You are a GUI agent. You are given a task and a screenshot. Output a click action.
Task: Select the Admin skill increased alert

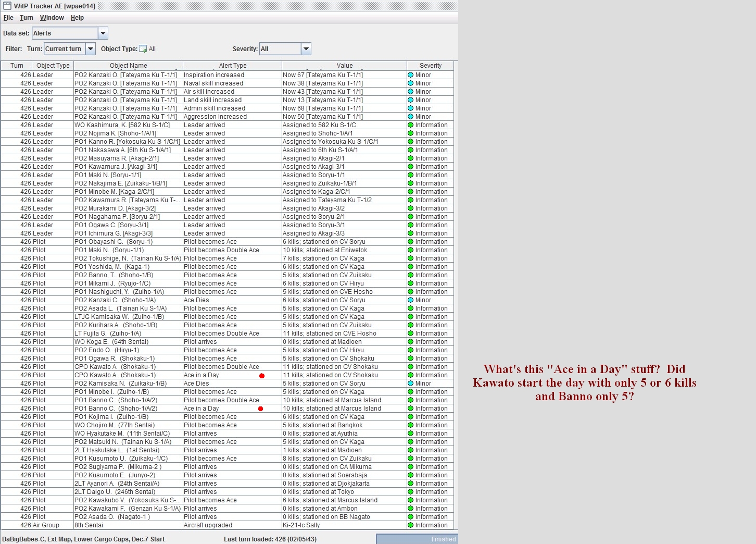[227, 108]
